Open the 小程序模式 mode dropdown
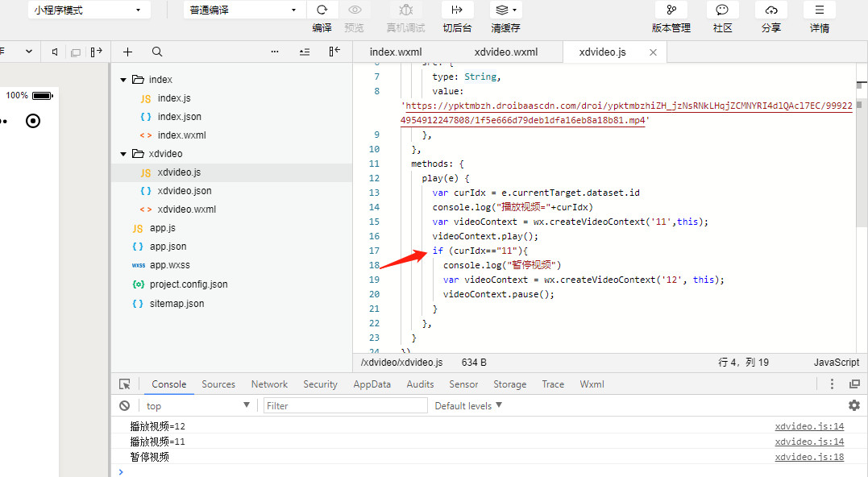Screen dimensions: 868x477 89,10
